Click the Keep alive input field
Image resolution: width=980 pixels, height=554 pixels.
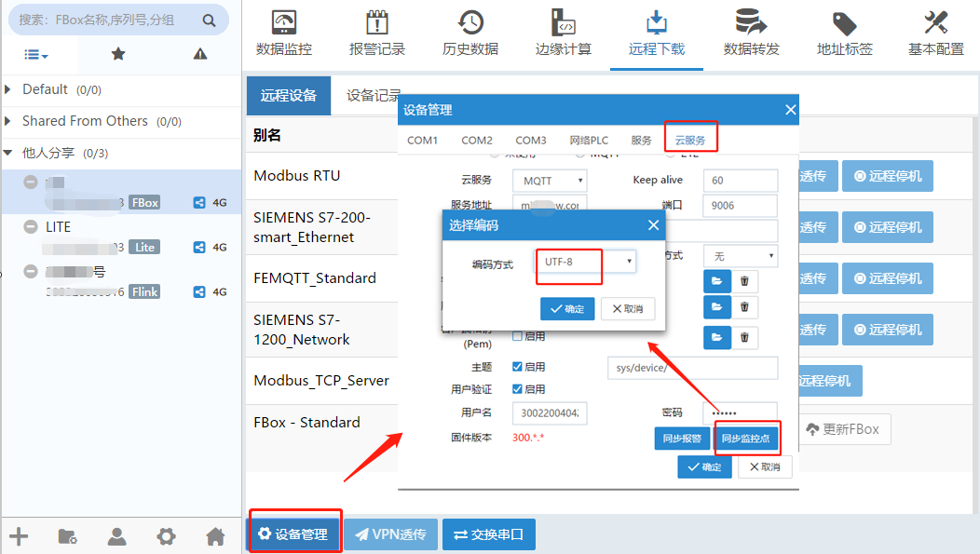click(x=741, y=180)
